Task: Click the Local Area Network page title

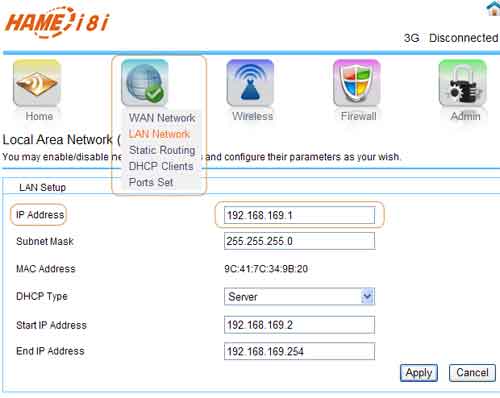Action: pos(61,140)
